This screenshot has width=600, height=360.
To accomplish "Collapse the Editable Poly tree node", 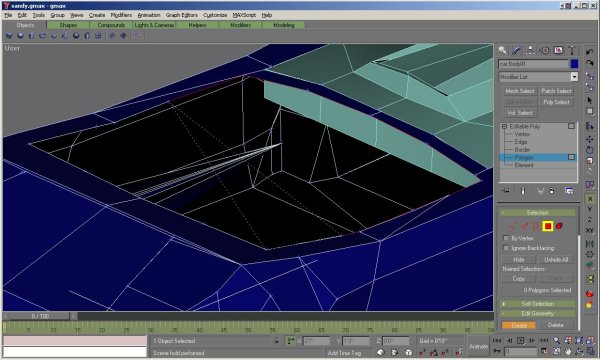I will pyautogui.click(x=504, y=126).
